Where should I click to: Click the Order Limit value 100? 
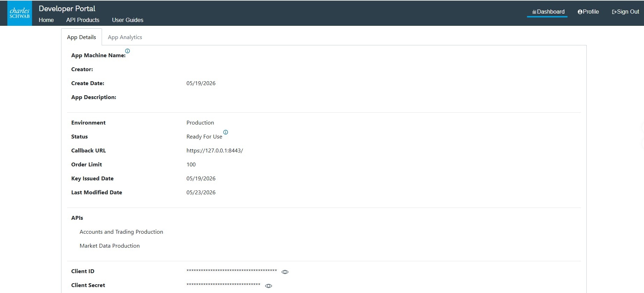(191, 165)
